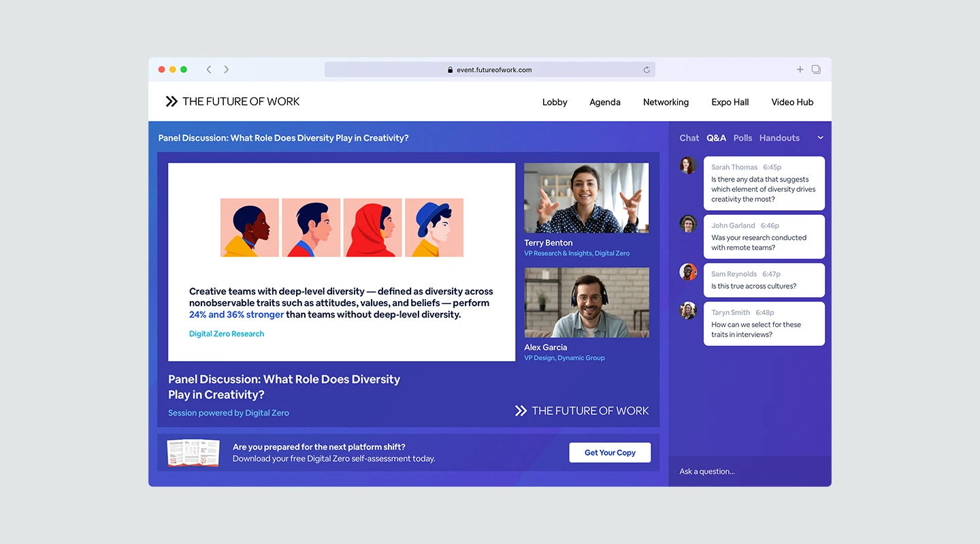Image resolution: width=980 pixels, height=544 pixels.
Task: Expand the sidebar panel chevron dropdown
Action: tap(820, 138)
